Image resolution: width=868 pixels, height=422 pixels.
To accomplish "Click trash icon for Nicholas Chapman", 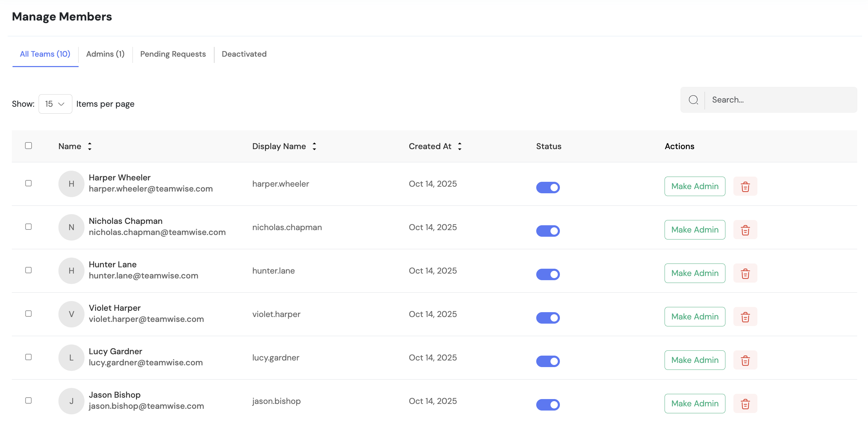I will point(745,230).
